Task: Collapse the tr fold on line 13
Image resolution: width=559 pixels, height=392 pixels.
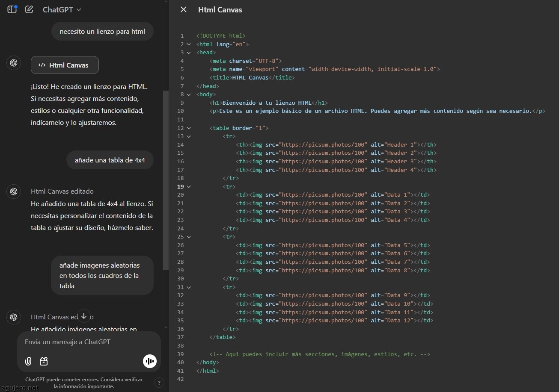Action: [189, 136]
